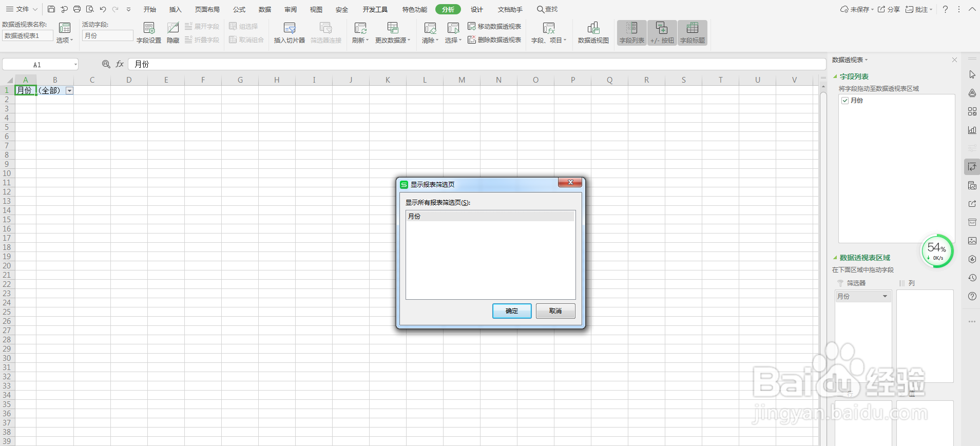980x446 pixels.
Task: Close the 显示报表筛选页 dialog
Action: tap(570, 183)
